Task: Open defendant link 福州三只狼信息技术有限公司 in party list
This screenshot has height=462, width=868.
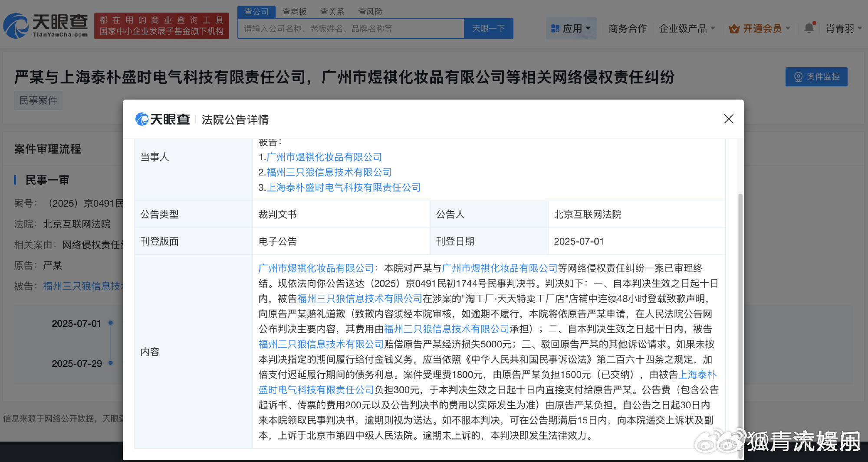Action: [329, 172]
